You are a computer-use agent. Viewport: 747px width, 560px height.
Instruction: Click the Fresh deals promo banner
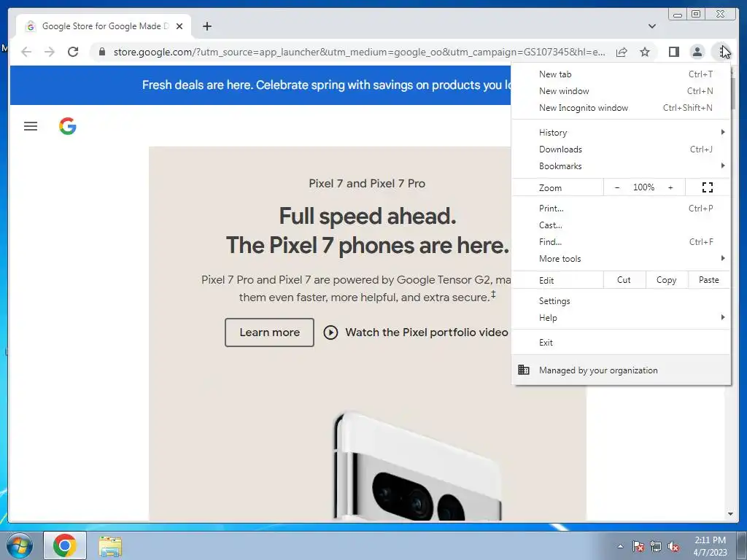(x=260, y=85)
